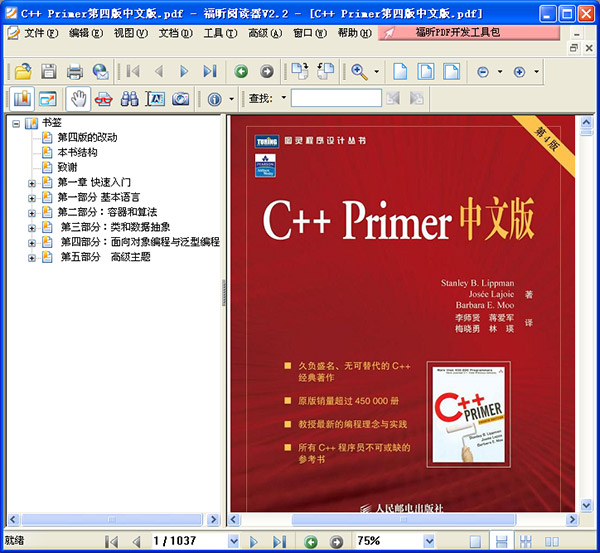Select 本书结构 bookmark
Viewport: 600px width, 553px height.
[77, 152]
